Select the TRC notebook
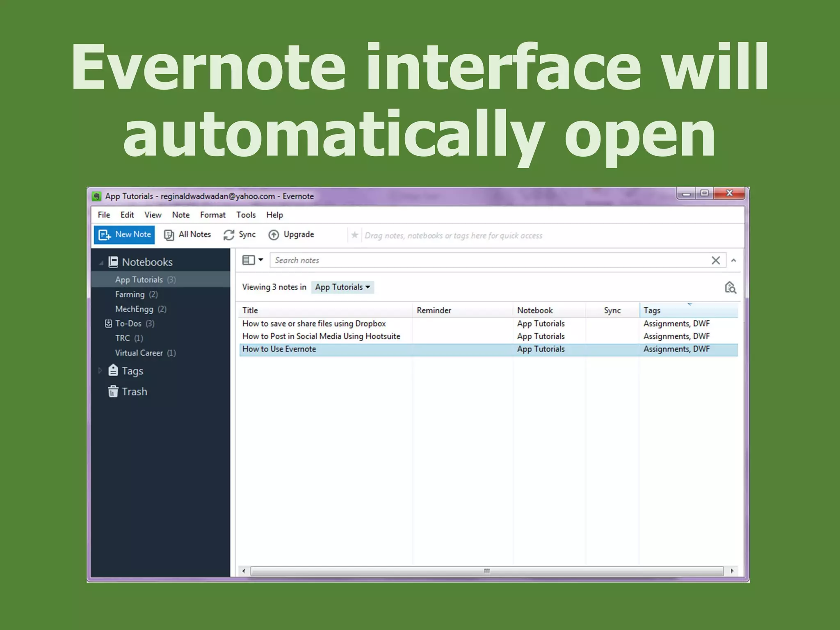The image size is (840, 630). 160,338
